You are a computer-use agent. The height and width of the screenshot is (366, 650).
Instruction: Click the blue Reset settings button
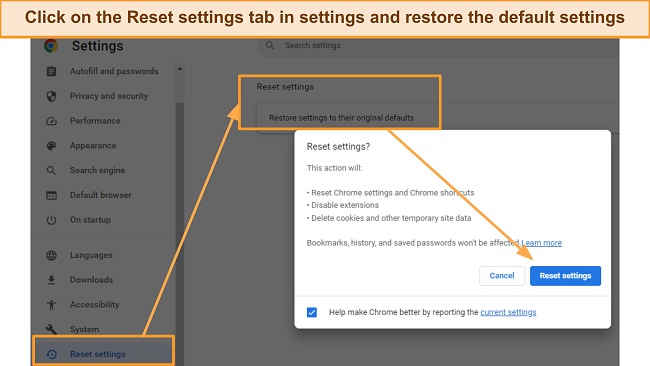(x=565, y=276)
